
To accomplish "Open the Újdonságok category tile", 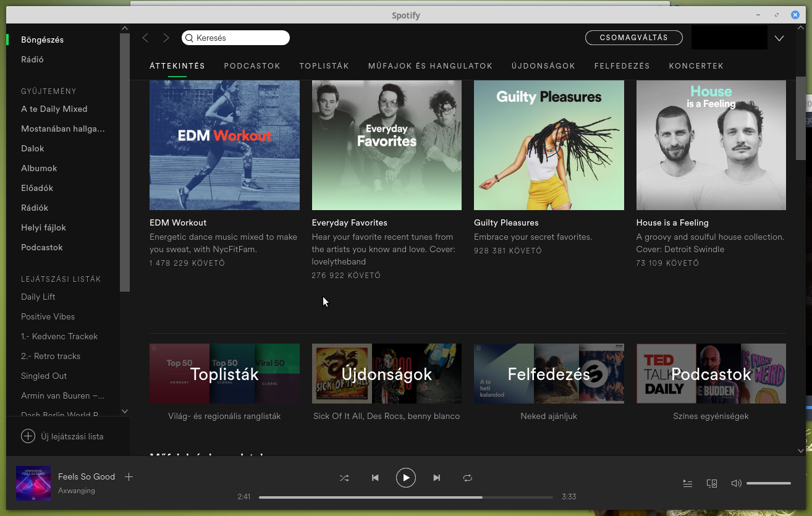I will [x=387, y=373].
